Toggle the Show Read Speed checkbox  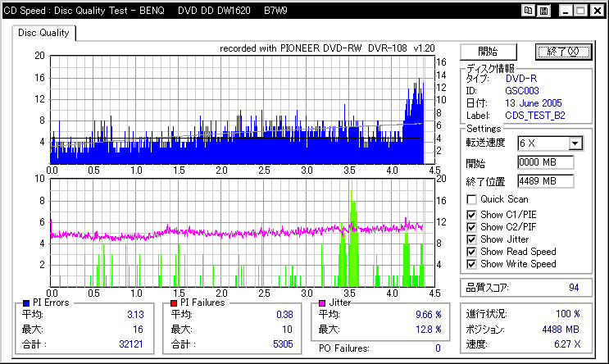[x=471, y=252]
